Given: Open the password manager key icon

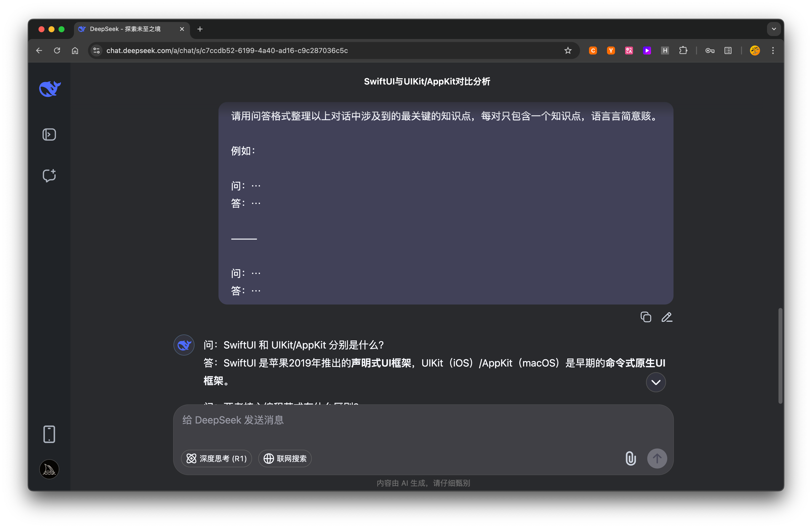Looking at the screenshot, I should point(710,50).
